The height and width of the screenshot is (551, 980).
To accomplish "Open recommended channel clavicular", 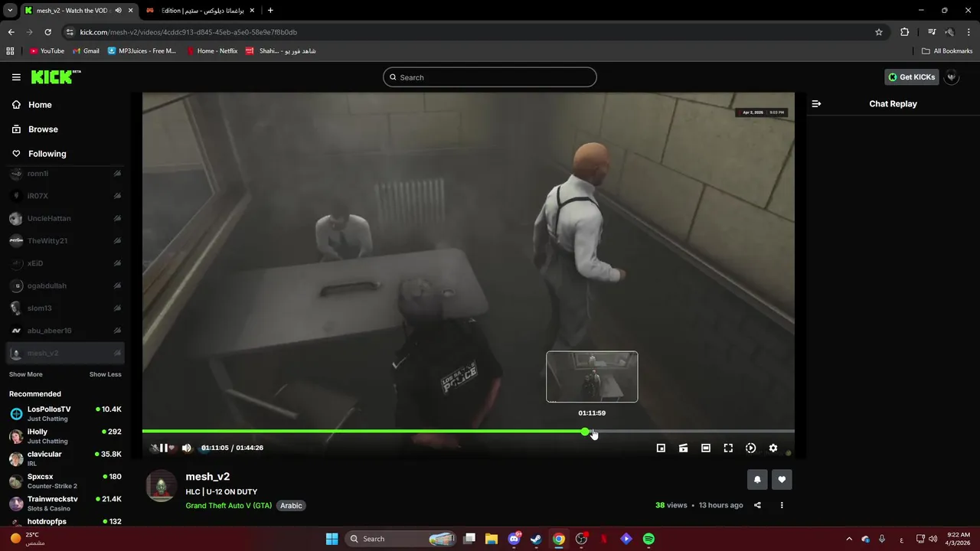I will [x=65, y=458].
